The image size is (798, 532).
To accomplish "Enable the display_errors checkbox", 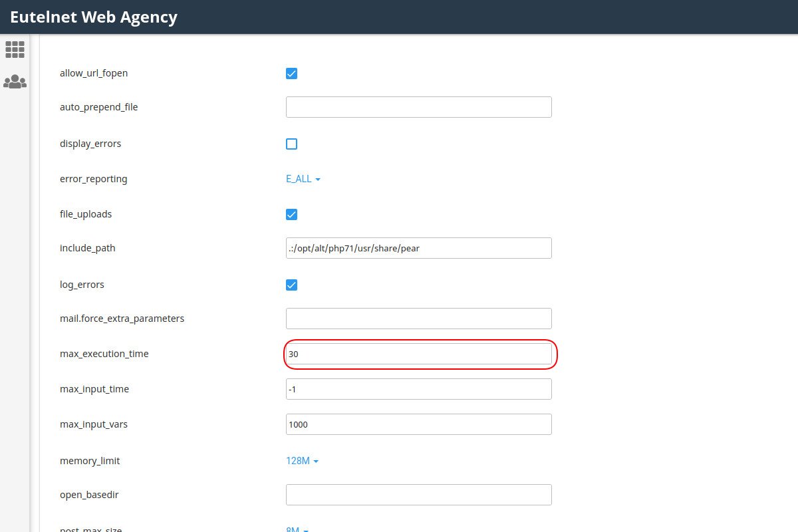I will tap(291, 144).
